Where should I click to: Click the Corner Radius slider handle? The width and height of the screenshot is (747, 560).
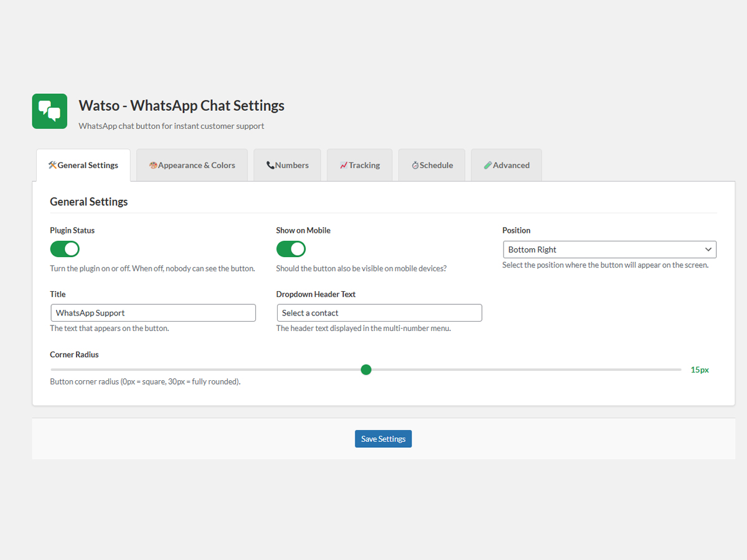click(x=366, y=370)
